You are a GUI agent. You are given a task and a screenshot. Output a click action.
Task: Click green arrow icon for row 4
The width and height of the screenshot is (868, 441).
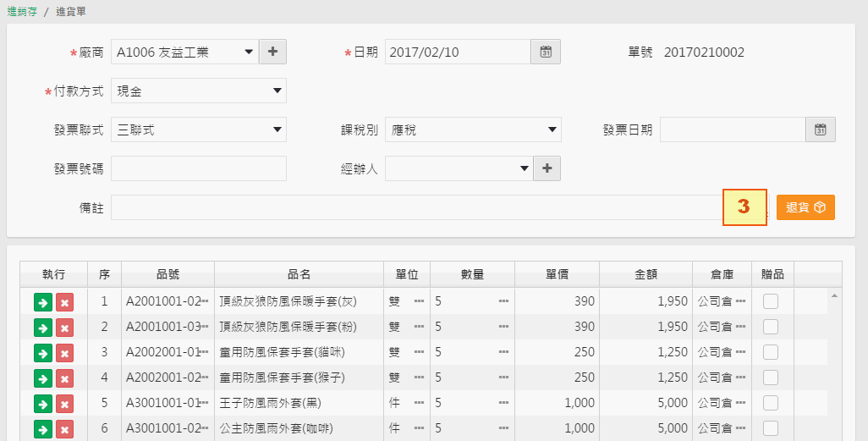pyautogui.click(x=42, y=378)
